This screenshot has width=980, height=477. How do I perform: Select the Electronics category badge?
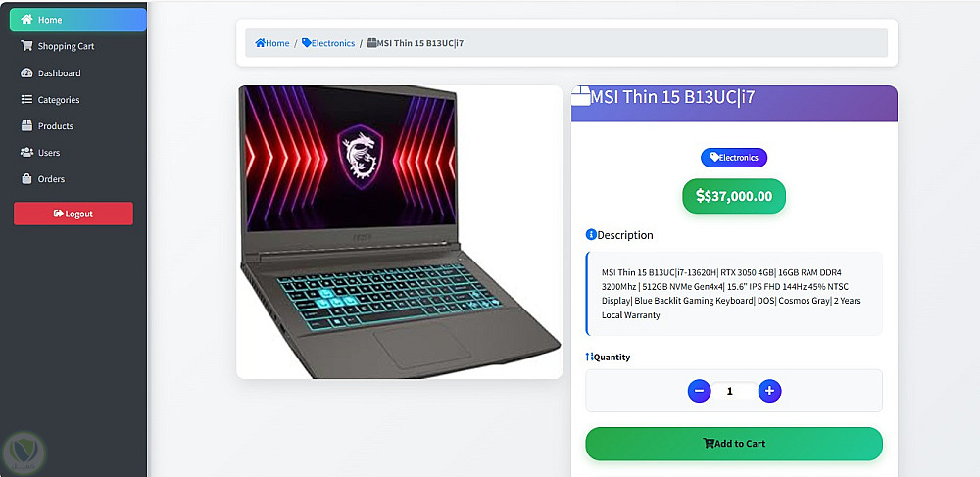point(734,158)
